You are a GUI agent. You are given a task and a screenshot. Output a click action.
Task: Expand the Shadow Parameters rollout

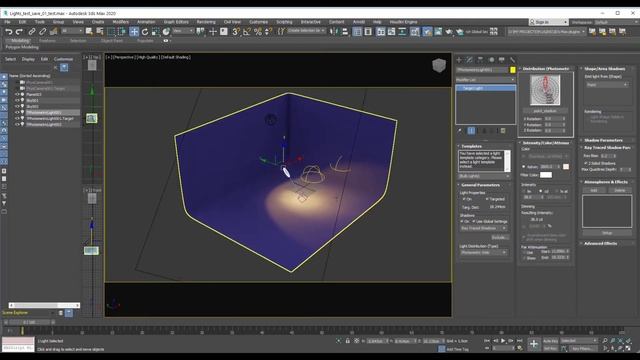603,140
